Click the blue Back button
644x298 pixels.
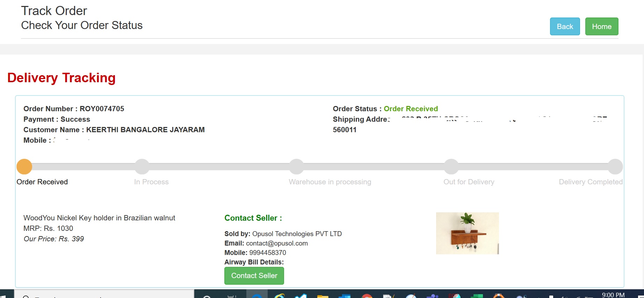click(x=565, y=27)
